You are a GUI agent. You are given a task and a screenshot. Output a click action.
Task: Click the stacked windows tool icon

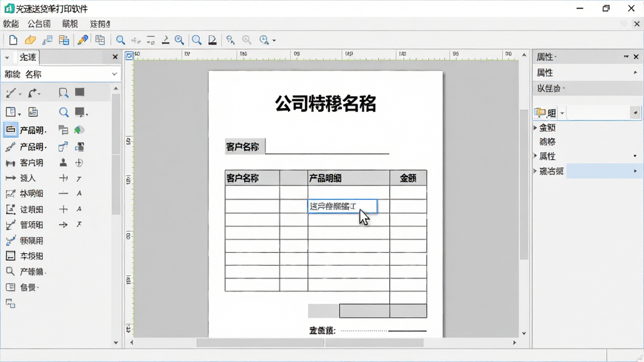click(x=64, y=130)
